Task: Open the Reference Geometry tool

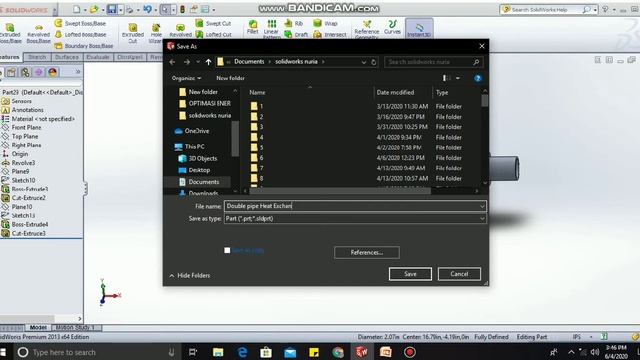Action: pyautogui.click(x=367, y=29)
